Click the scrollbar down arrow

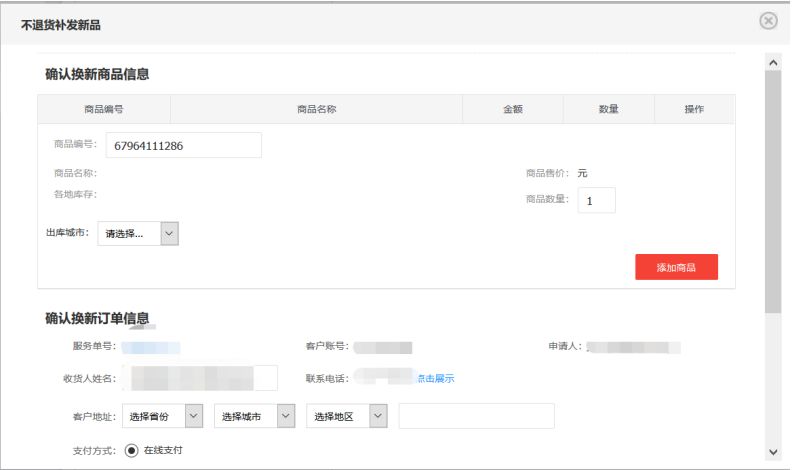[x=773, y=451]
